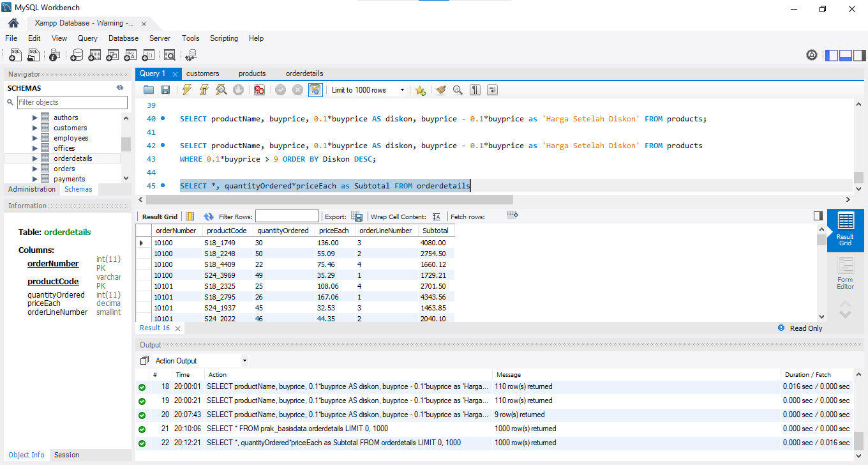Expand the offices table node

coord(35,148)
